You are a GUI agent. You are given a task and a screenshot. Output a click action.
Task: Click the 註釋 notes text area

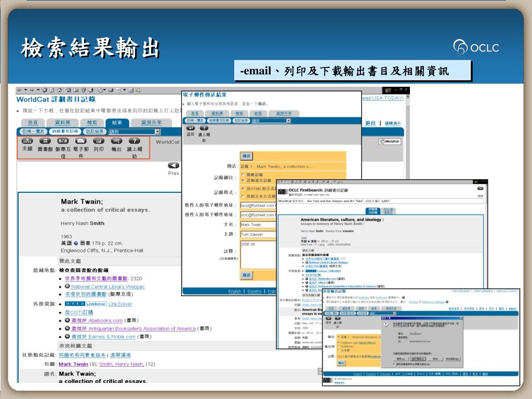(258, 255)
